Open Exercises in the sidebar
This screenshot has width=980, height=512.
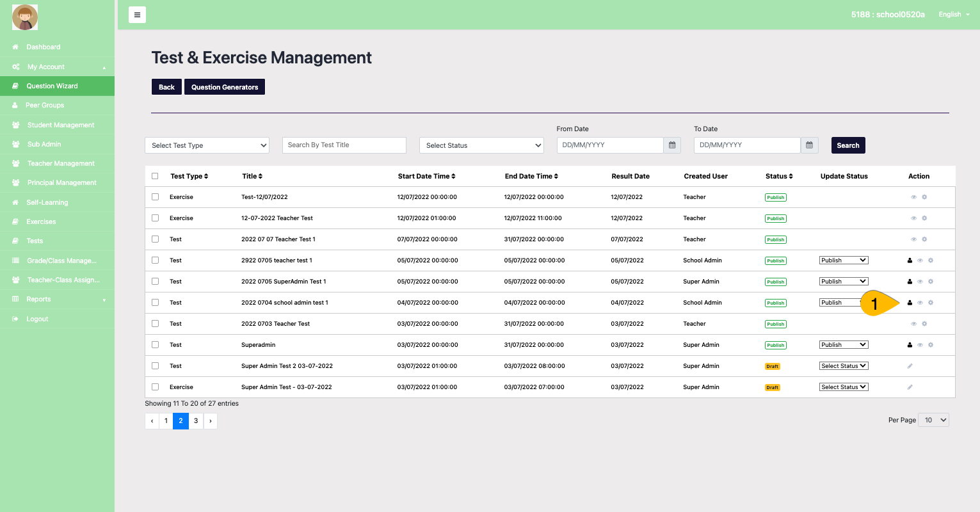click(57, 221)
